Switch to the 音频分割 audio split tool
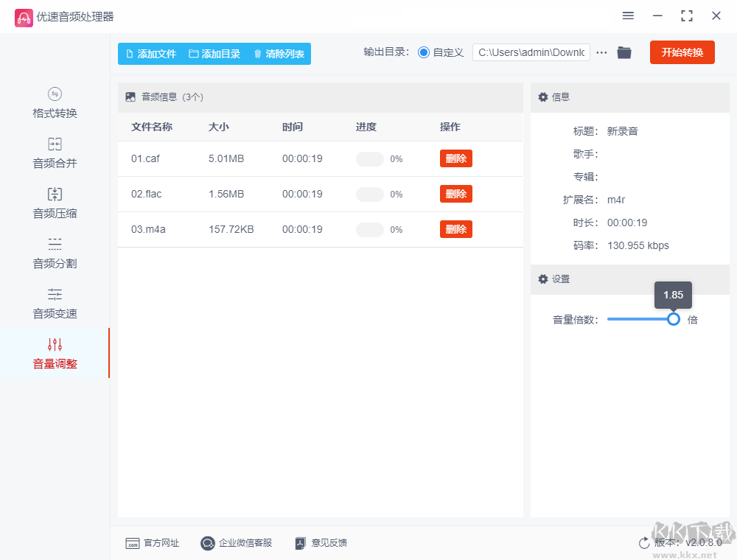 click(x=53, y=253)
